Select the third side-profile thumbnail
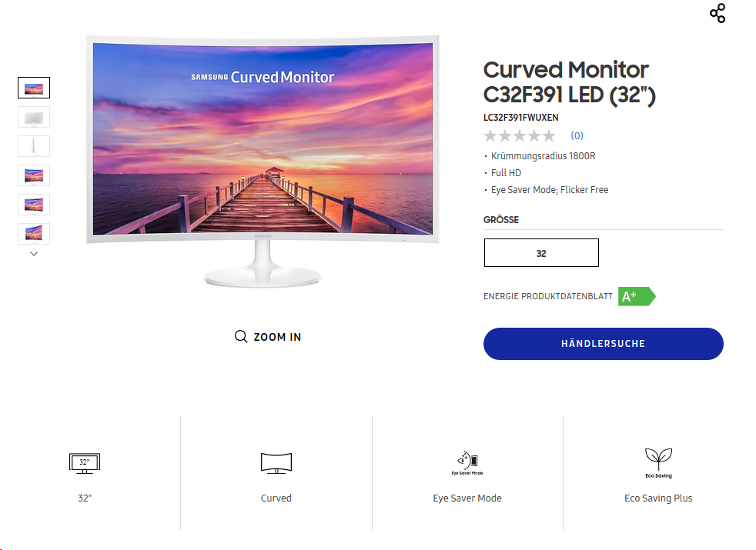This screenshot has height=550, width=756. (34, 146)
